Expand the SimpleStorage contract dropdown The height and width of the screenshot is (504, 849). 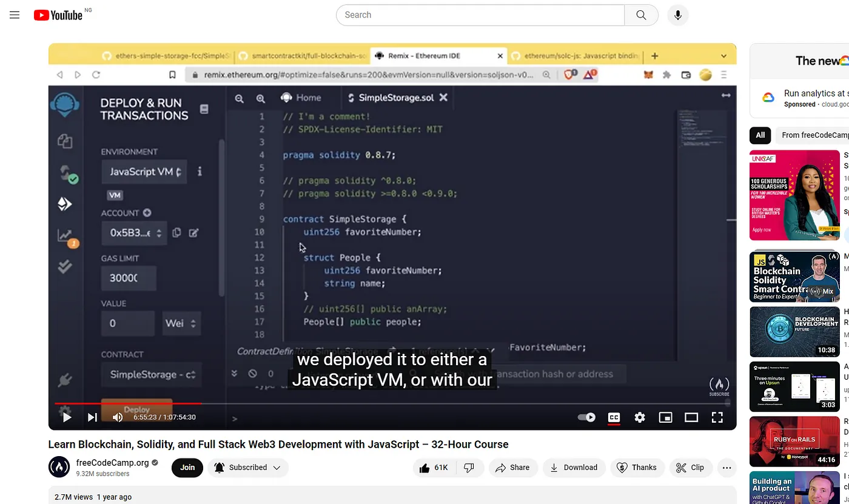tap(152, 375)
